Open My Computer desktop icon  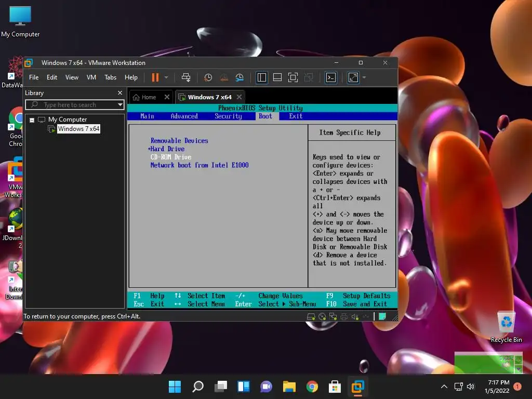click(x=20, y=22)
